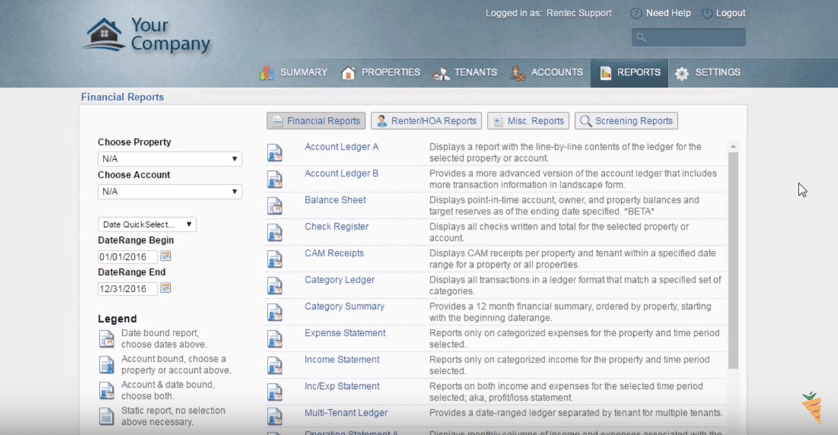
Task: Switch to Screening Reports tab
Action: pos(626,121)
